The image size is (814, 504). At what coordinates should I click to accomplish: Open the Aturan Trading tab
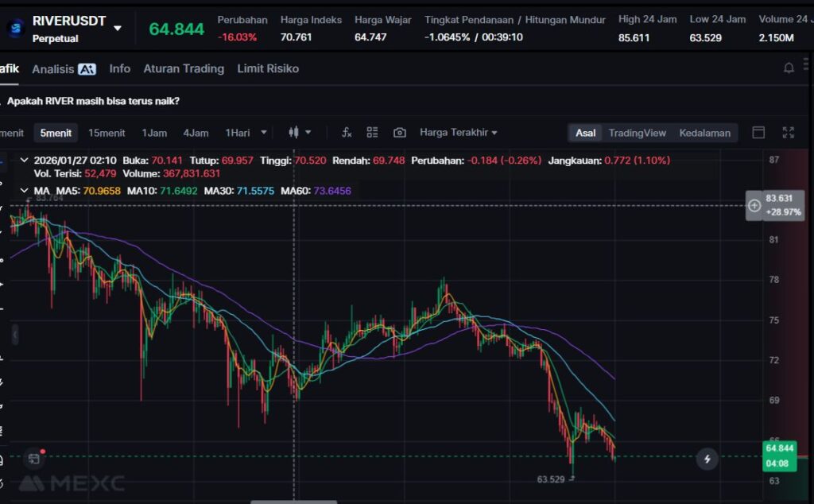[x=184, y=69]
